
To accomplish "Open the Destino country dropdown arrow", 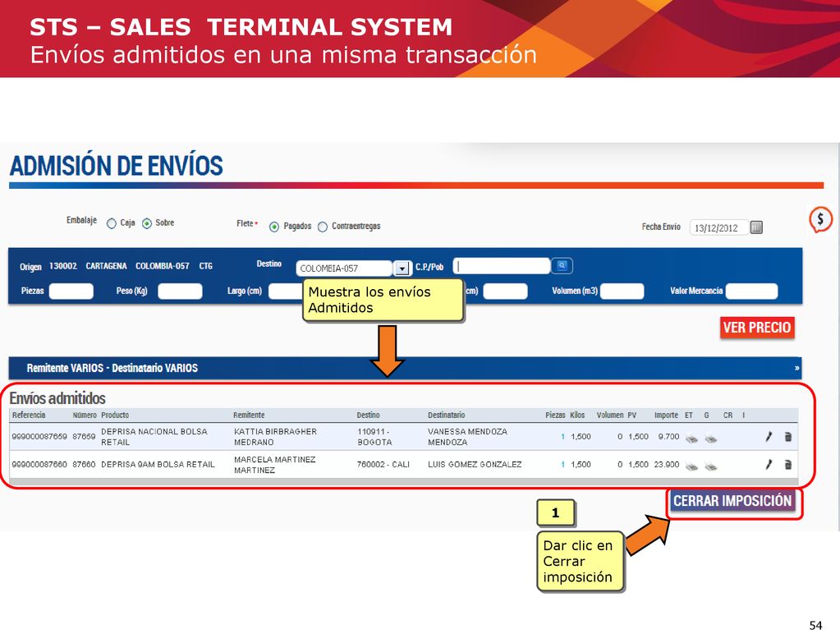I will (x=402, y=269).
